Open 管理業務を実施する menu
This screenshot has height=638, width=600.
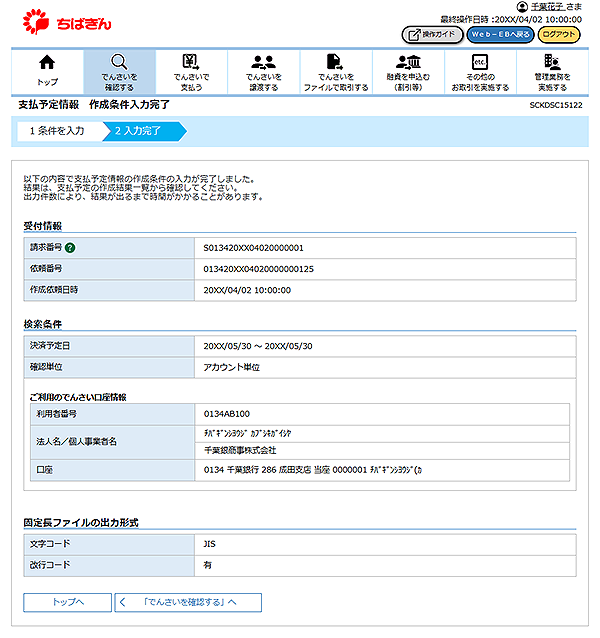pos(552,72)
